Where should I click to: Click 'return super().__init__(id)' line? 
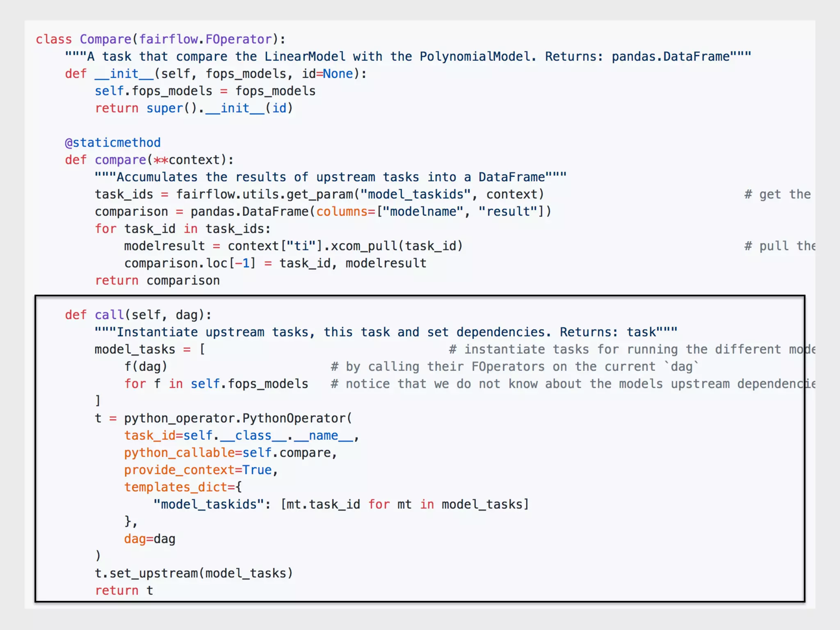tap(194, 108)
